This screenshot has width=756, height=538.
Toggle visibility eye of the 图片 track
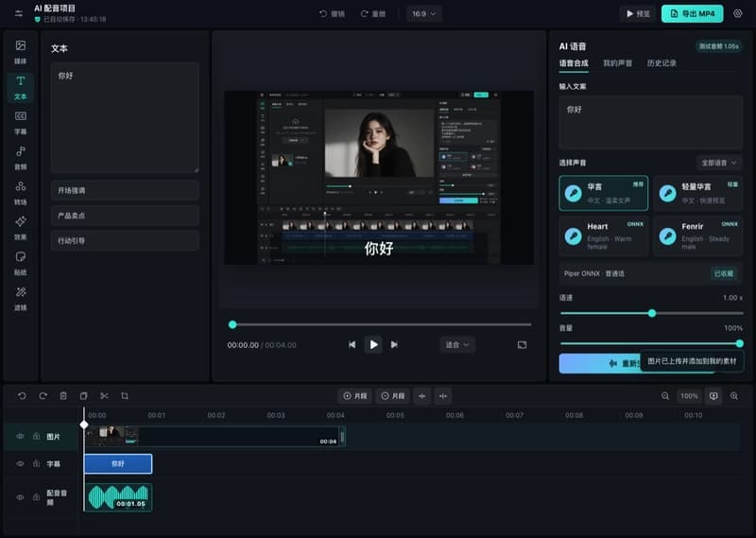pos(20,436)
